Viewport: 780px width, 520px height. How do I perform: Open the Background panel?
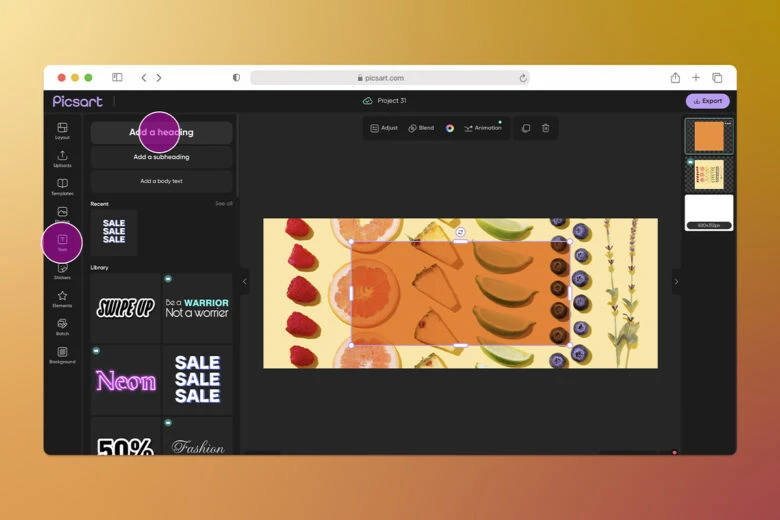point(62,354)
